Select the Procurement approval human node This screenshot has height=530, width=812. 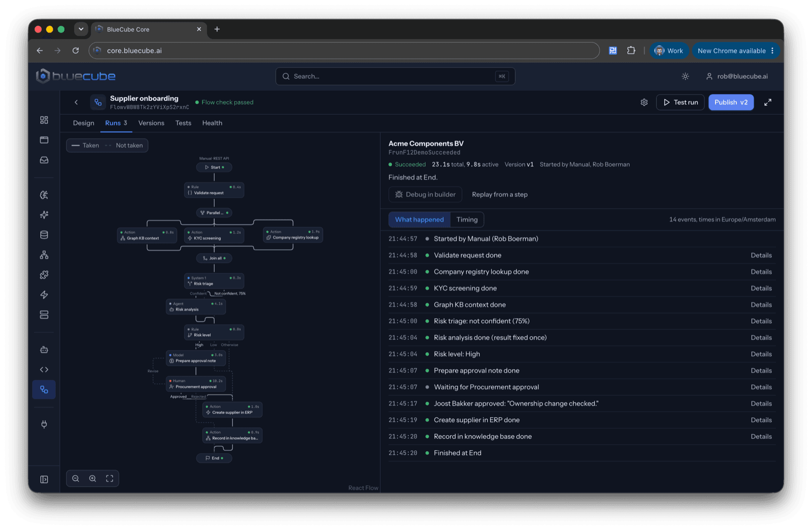pos(196,384)
